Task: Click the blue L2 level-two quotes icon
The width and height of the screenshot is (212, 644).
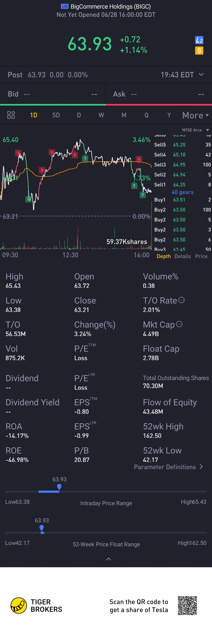Action: 199,40
